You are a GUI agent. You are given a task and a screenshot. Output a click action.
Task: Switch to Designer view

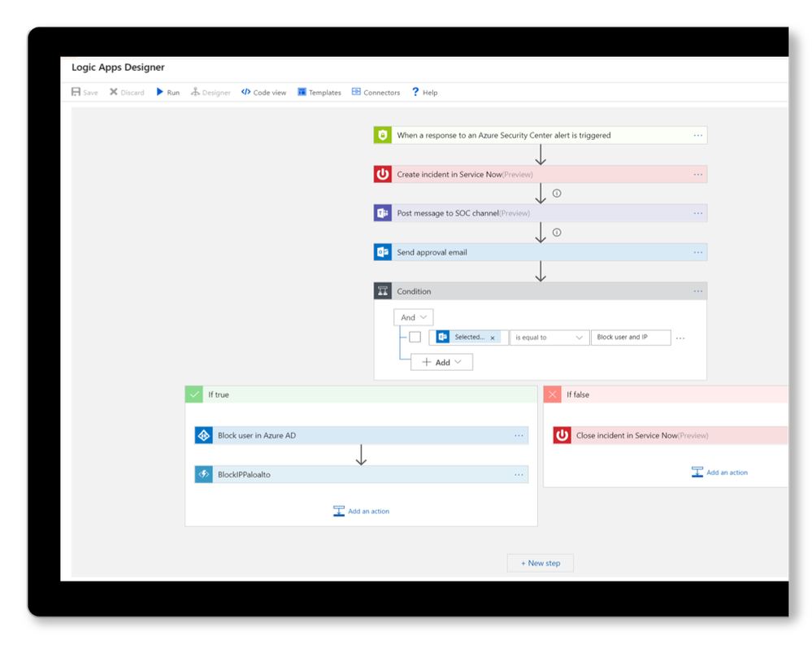tap(211, 92)
